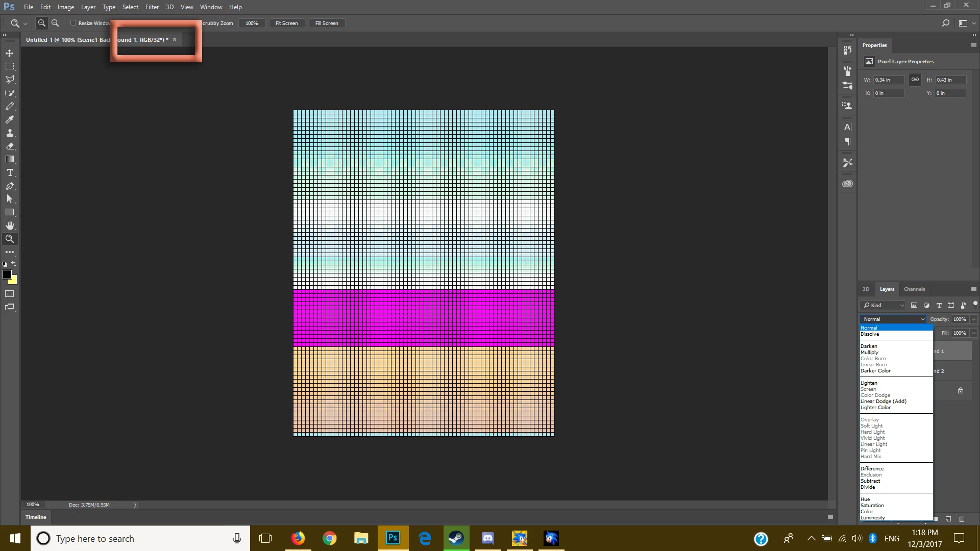Click the pixel layer filter icon
980x551 pixels.
coord(914,305)
